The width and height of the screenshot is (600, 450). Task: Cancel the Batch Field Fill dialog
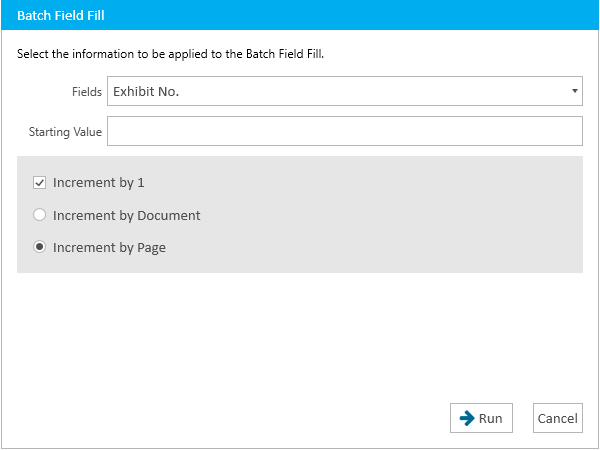558,418
